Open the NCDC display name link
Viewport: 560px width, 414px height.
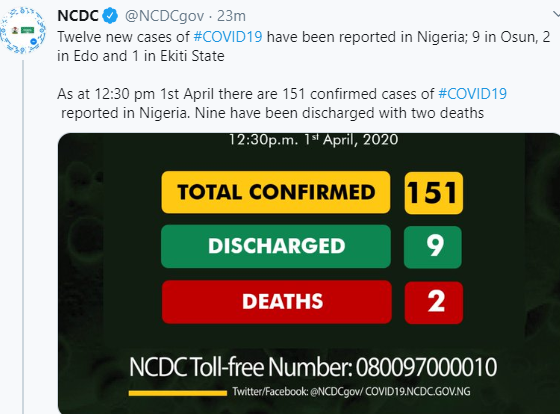point(78,16)
